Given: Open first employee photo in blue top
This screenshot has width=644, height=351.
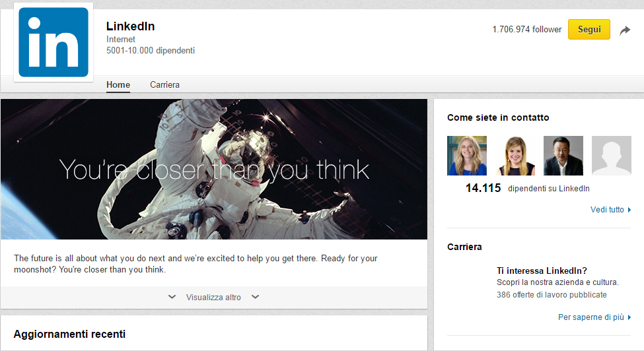Looking at the screenshot, I should tap(467, 156).
